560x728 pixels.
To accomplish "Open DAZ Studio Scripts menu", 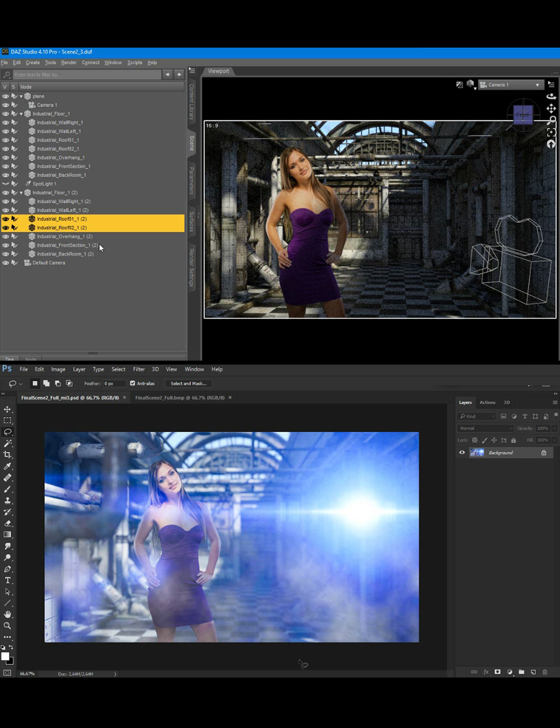I will tap(134, 63).
